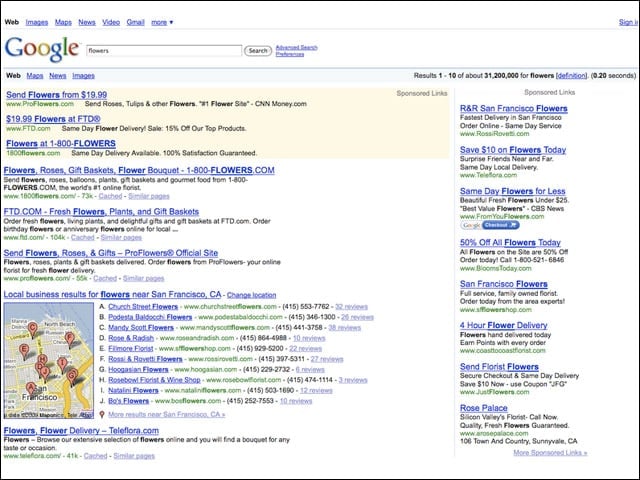Open Send Florist Flowers ad
Screen dimensions: 640x480
coord(499,367)
